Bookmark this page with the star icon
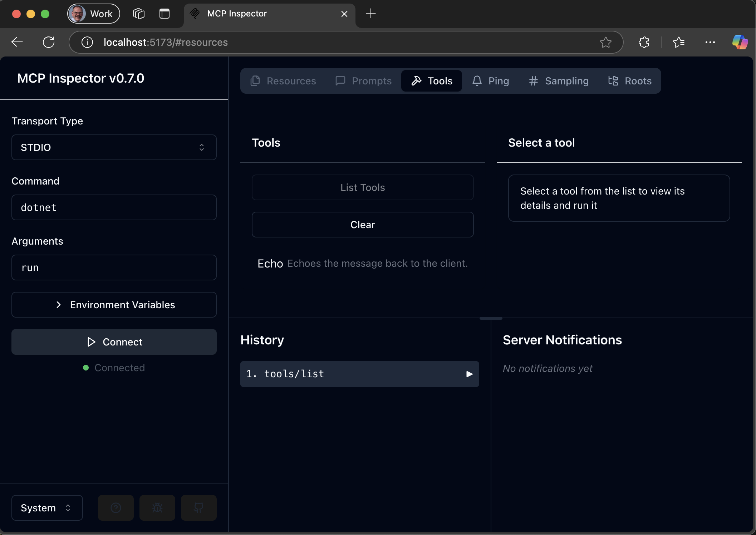756x535 pixels. point(606,42)
